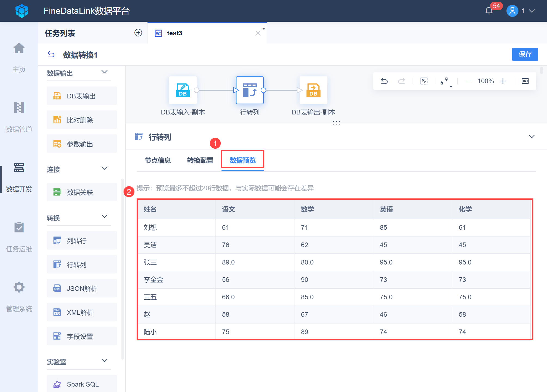Open the user account dropdown
547x392 pixels.
(531, 11)
